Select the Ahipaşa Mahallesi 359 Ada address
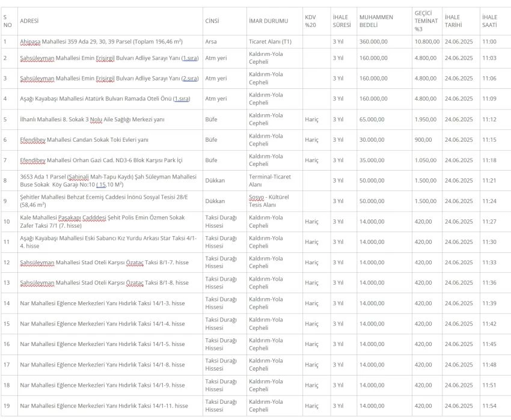This screenshot has width=511, height=420. tap(101, 41)
